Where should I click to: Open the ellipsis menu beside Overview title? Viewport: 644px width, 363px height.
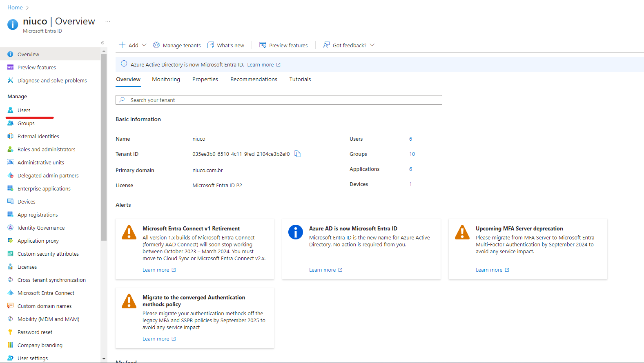coord(108,21)
